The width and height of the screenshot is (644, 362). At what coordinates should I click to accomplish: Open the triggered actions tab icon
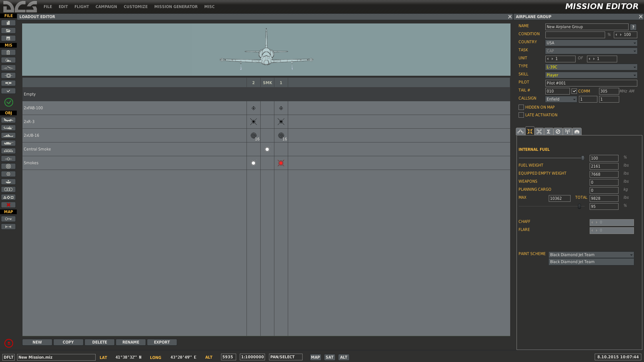tap(539, 131)
